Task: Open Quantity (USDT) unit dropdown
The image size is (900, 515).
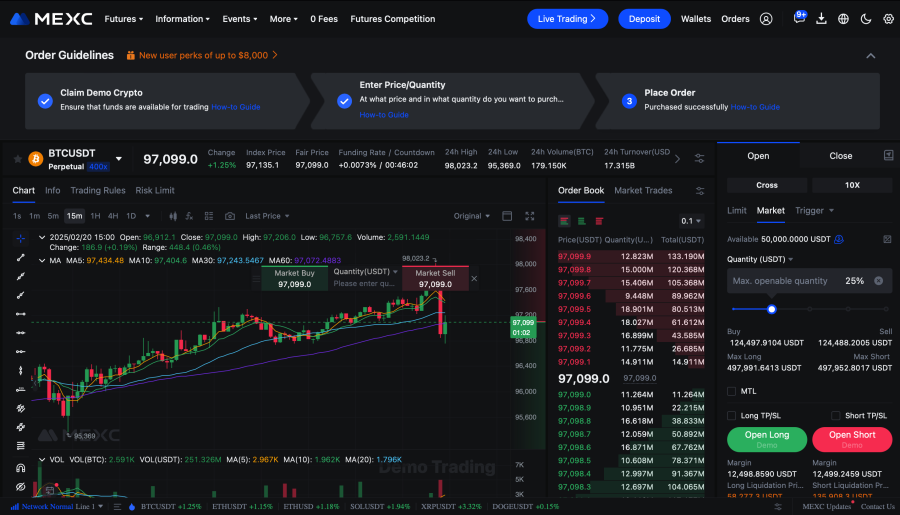Action: pyautogui.click(x=760, y=260)
